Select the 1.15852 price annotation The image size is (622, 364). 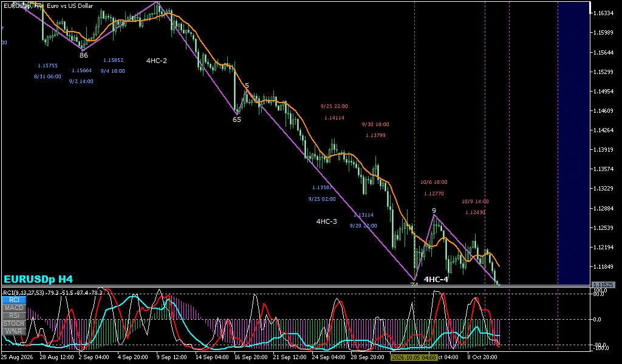tap(114, 60)
